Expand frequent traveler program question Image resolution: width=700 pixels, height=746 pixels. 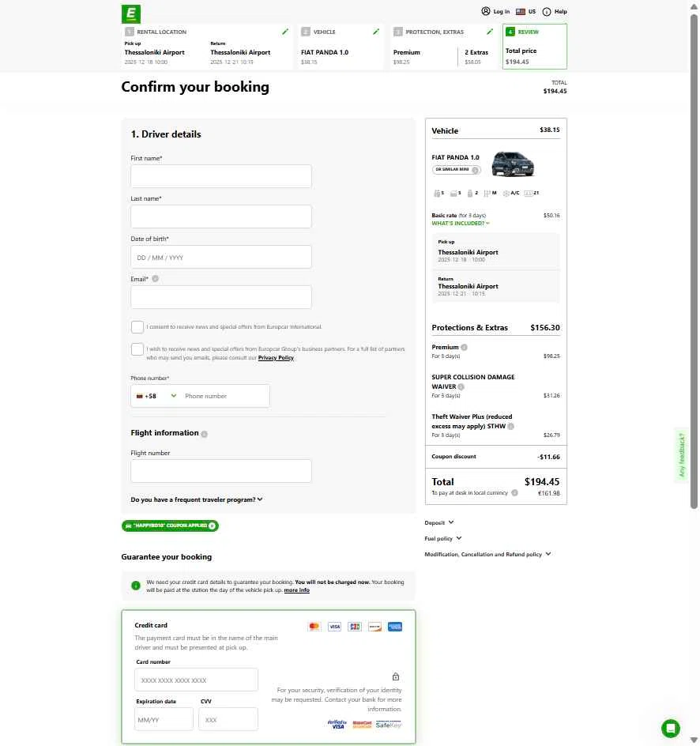[197, 499]
